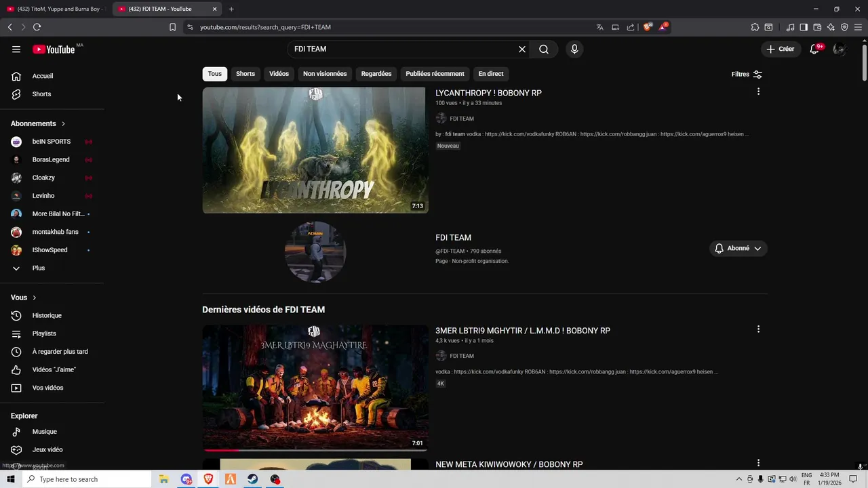868x488 pixels.
Task: Select the En direct filter chip
Action: 491,74
